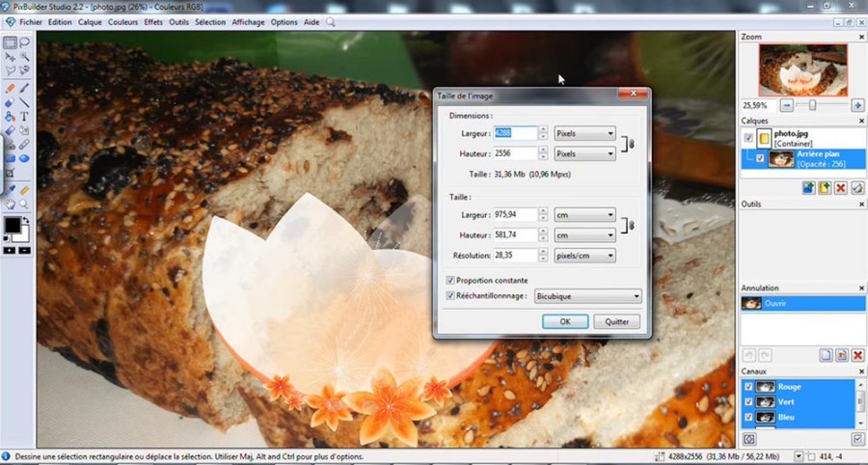Open layer properties icon in Calques panel

857,188
